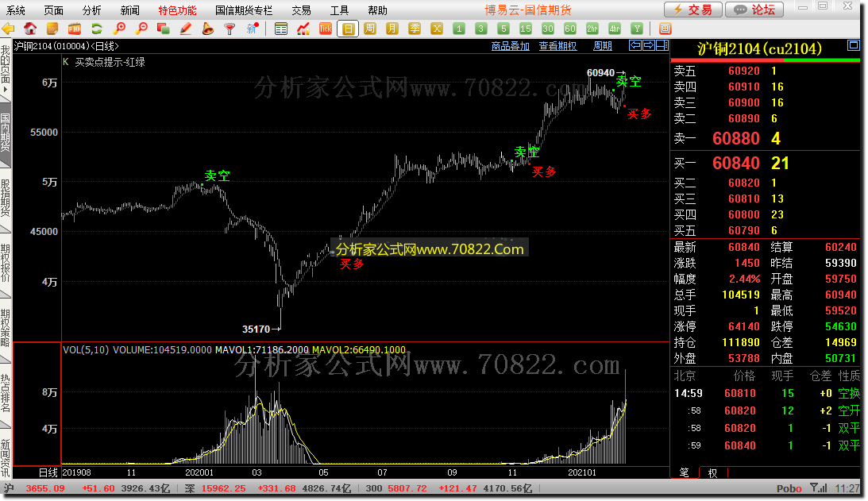
Task: Select the monthly 月 period button
Action: tap(392, 29)
